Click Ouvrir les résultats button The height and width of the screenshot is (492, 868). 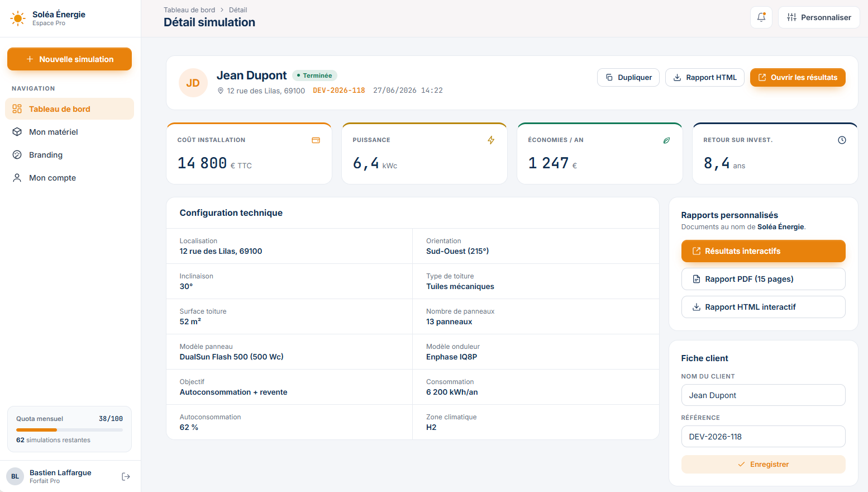pos(798,77)
